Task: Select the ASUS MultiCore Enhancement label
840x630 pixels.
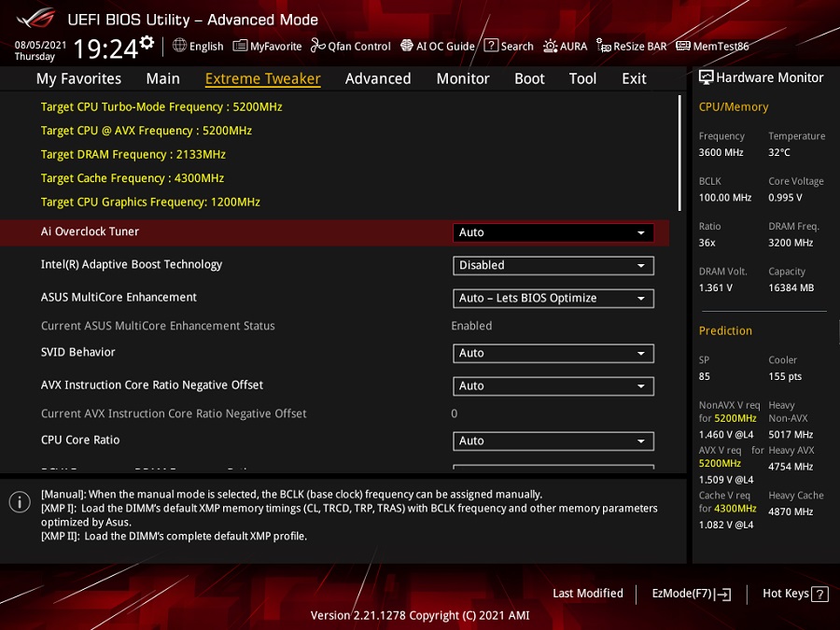Action: (119, 298)
